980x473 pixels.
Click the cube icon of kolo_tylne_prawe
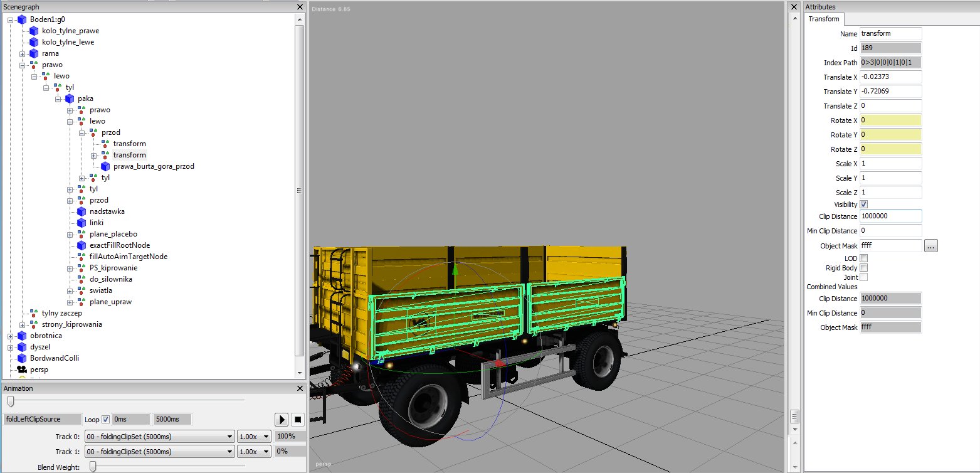tap(34, 31)
